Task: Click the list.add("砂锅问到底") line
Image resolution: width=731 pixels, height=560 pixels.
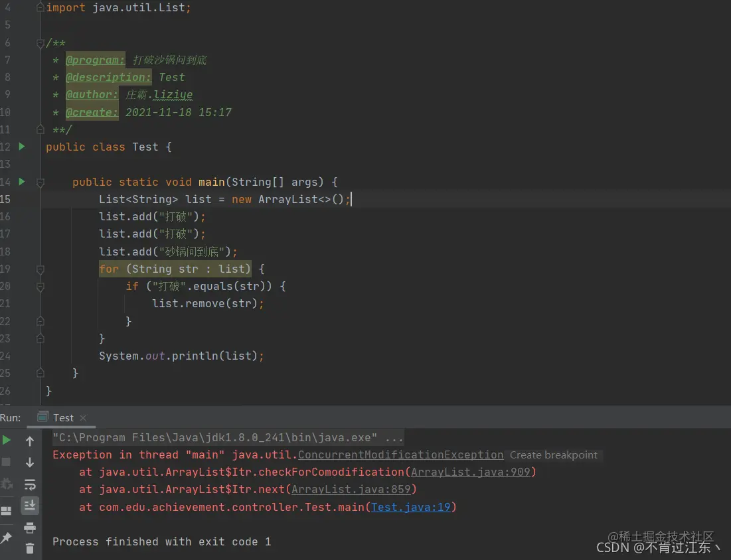Action: pos(168,251)
